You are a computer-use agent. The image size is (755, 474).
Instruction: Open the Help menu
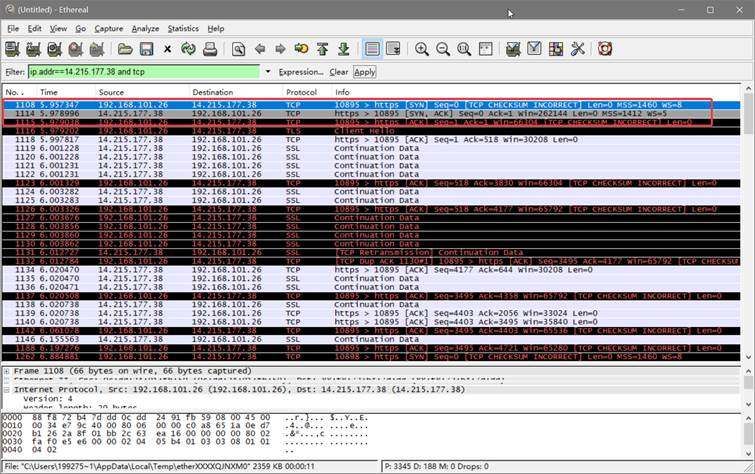(x=216, y=28)
